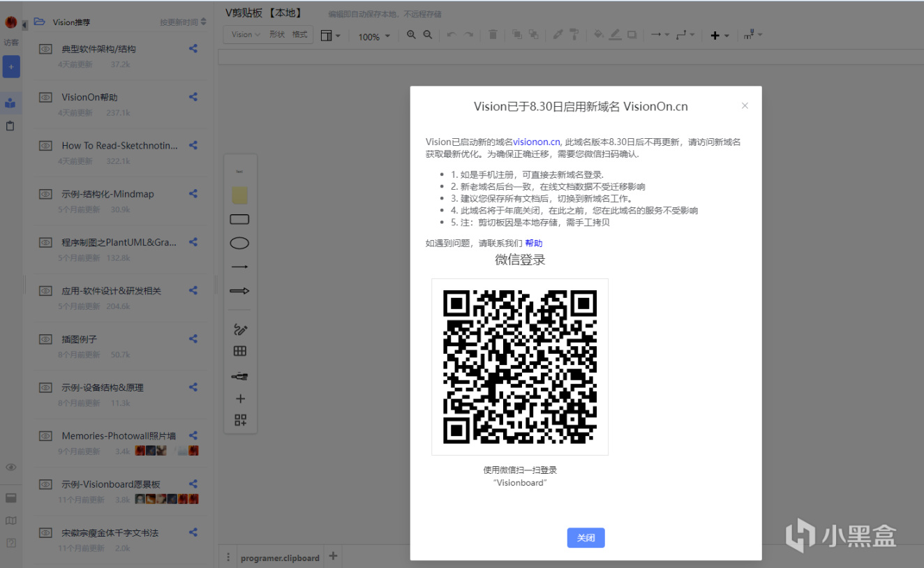The image size is (924, 568).
Task: Click the plus icon in the shape palette
Action: [240, 399]
